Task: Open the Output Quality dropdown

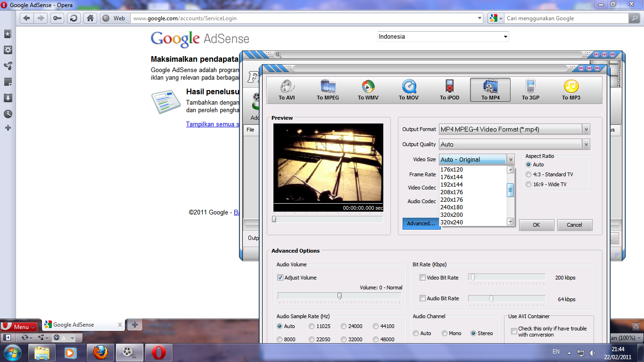Action: point(586,144)
